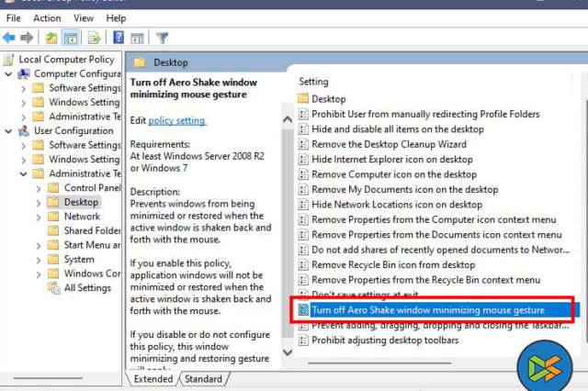
Task: Click settings list horizontal scrollbar
Action: (x=379, y=363)
